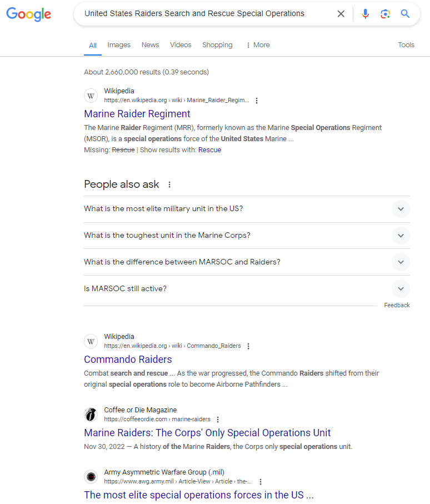This screenshot has width=430, height=504.
Task: Open the More search filters dropdown
Action: coord(258,45)
